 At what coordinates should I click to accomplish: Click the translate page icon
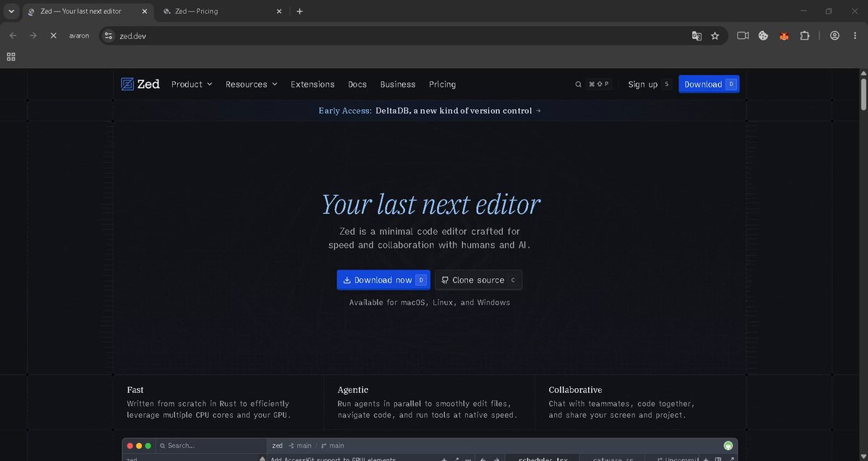[697, 35]
